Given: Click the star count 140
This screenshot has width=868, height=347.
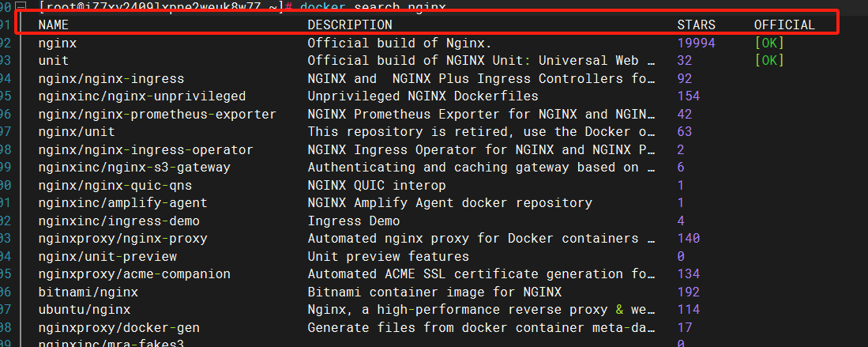Looking at the screenshot, I should click(689, 239).
